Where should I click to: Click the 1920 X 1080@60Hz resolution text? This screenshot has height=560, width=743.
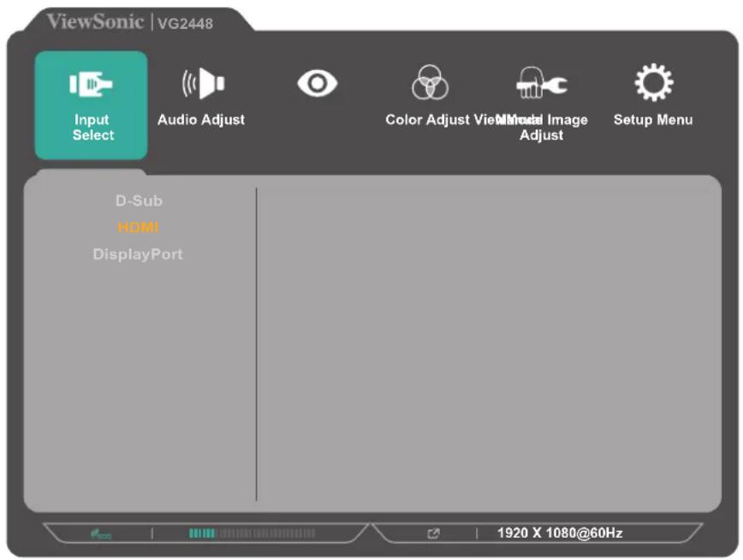(560, 533)
